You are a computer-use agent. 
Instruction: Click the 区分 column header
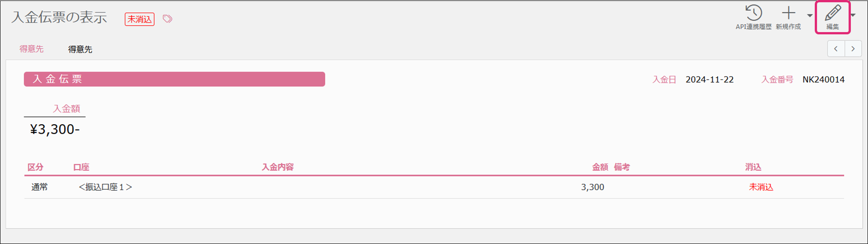tap(36, 167)
